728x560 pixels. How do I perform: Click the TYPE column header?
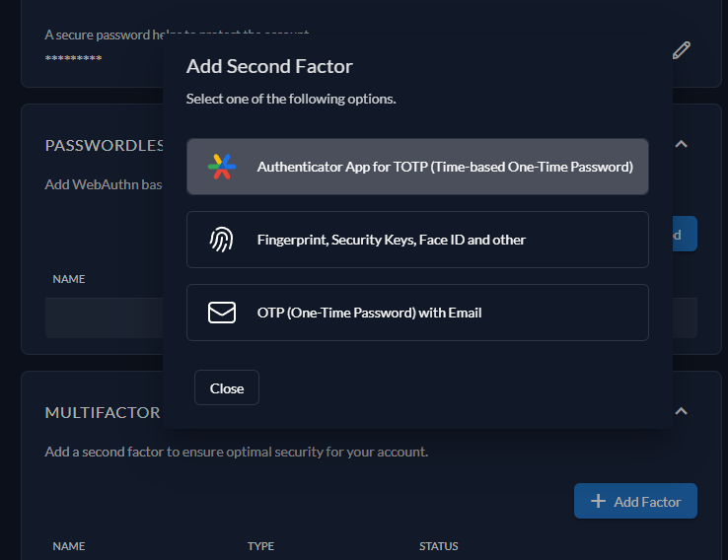[x=260, y=546]
